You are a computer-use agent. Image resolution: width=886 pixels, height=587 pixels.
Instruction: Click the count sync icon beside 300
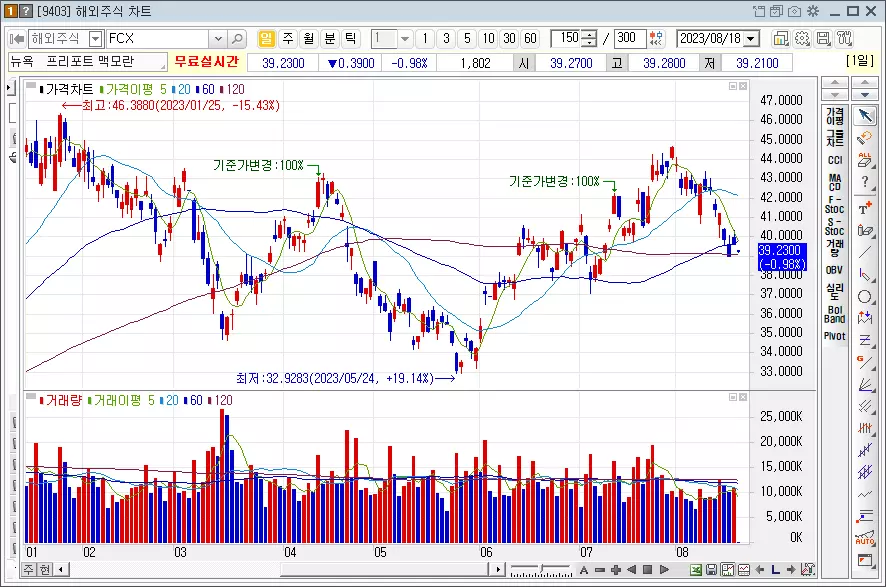pos(656,38)
